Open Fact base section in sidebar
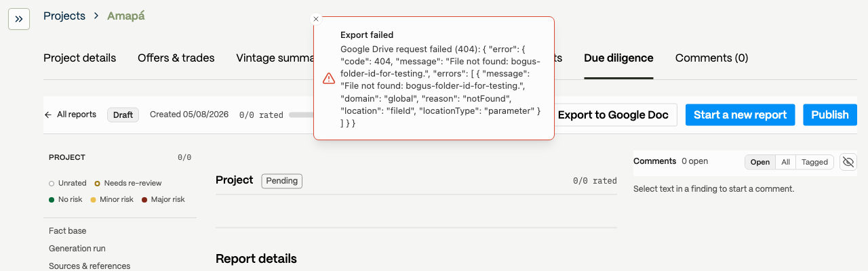 tap(68, 231)
